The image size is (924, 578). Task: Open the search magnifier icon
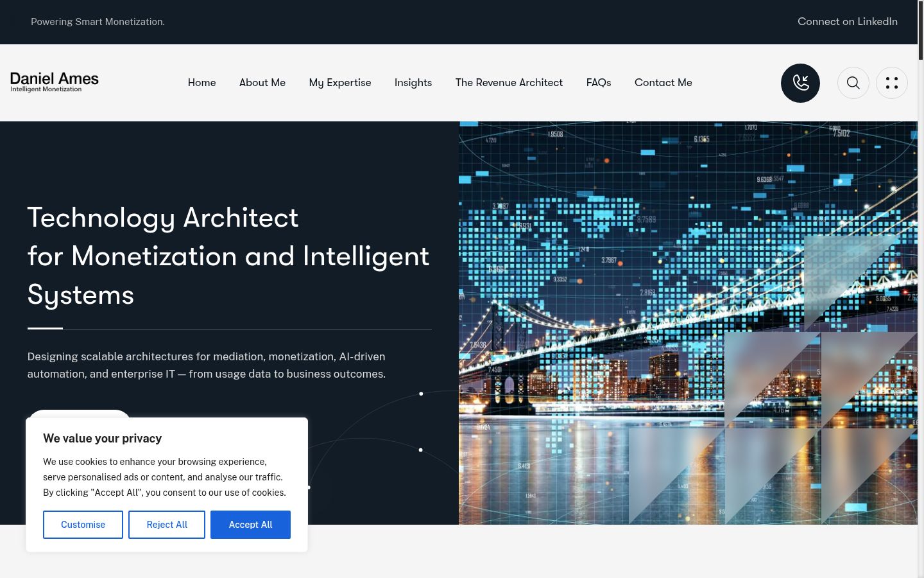point(853,83)
